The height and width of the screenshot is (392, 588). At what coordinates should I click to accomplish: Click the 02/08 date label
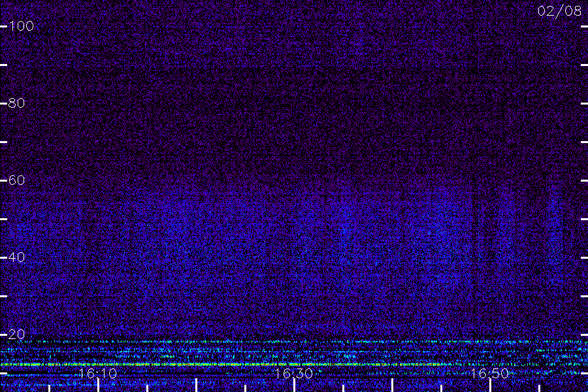click(559, 11)
